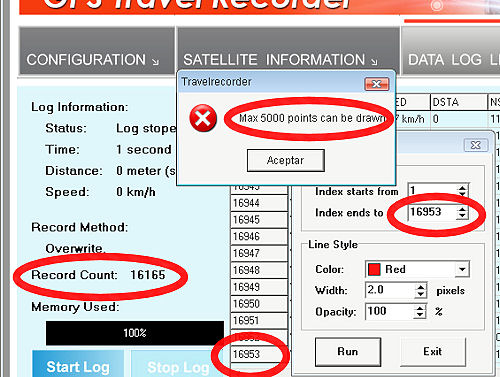The height and width of the screenshot is (377, 500).
Task: Click the red error icon in the dialog
Action: pos(203,118)
